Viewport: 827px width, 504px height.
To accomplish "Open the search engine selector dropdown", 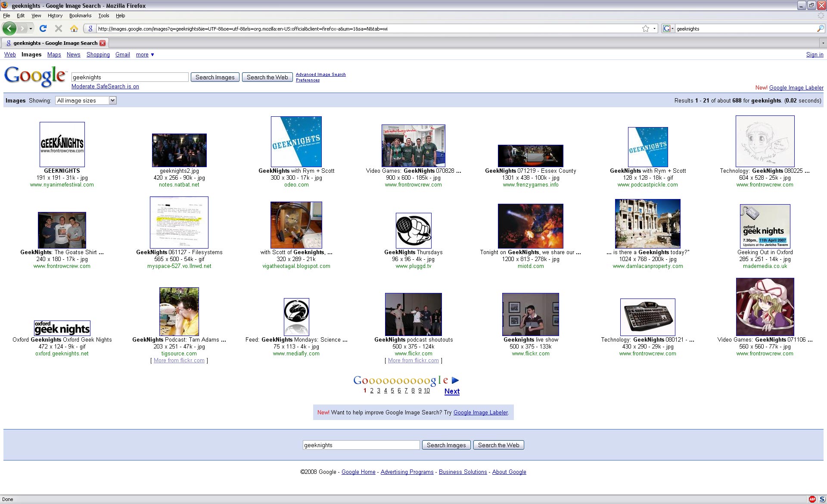I will 668,28.
